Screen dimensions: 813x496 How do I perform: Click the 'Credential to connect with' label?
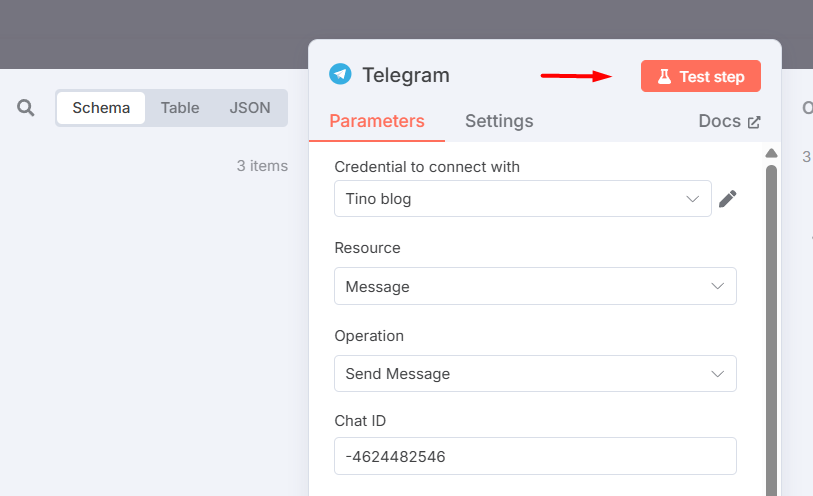(427, 167)
